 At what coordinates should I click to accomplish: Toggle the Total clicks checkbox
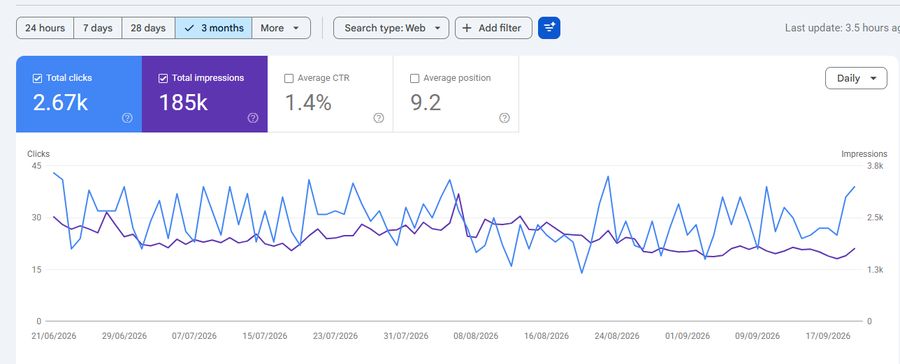(37, 79)
